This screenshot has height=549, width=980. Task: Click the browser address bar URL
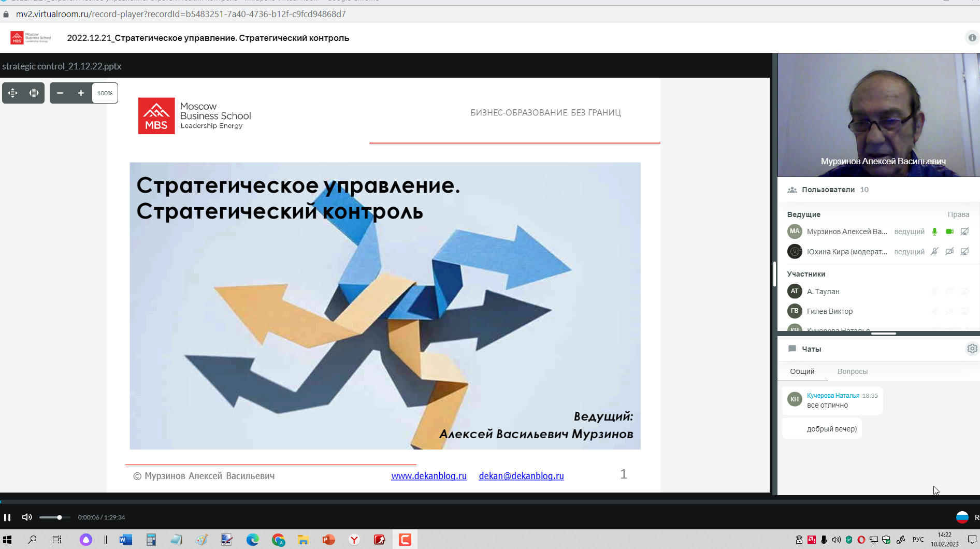pos(181,14)
